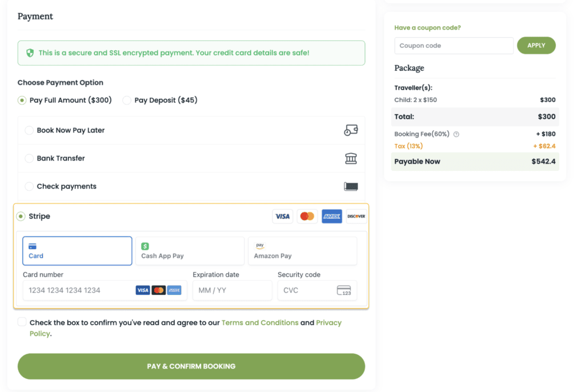The width and height of the screenshot is (585, 392).
Task: Choose Pay Deposit ($45) option
Action: tap(126, 100)
